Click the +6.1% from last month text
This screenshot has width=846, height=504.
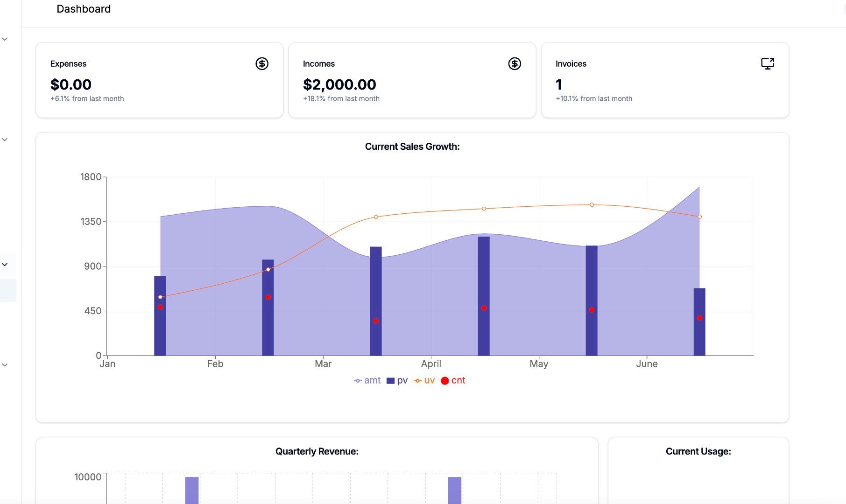(87, 98)
